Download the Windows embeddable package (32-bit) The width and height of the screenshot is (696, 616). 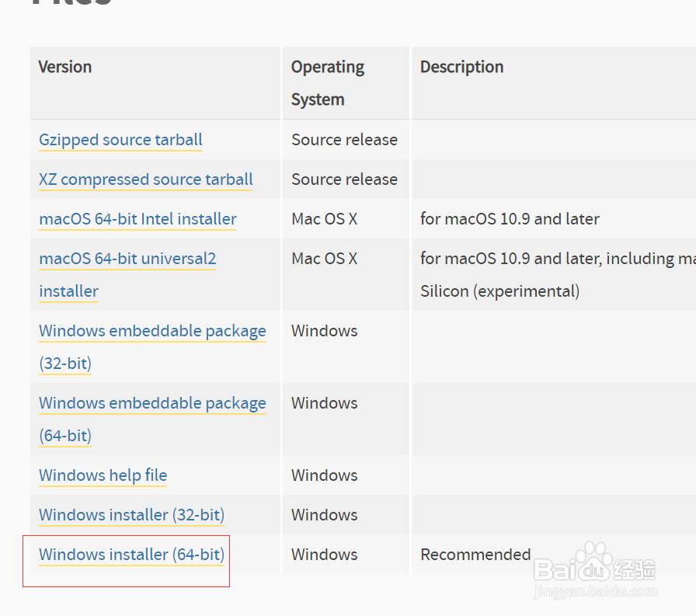point(152,330)
